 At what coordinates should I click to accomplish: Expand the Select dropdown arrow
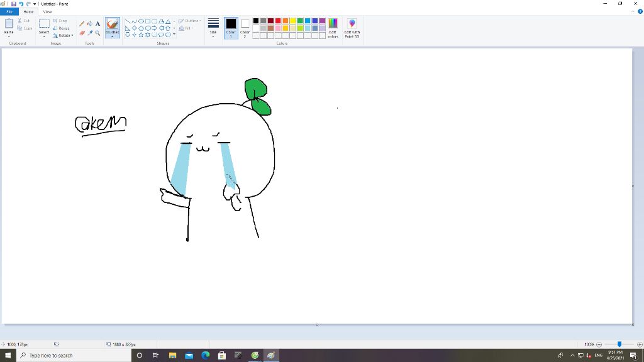pos(44,35)
